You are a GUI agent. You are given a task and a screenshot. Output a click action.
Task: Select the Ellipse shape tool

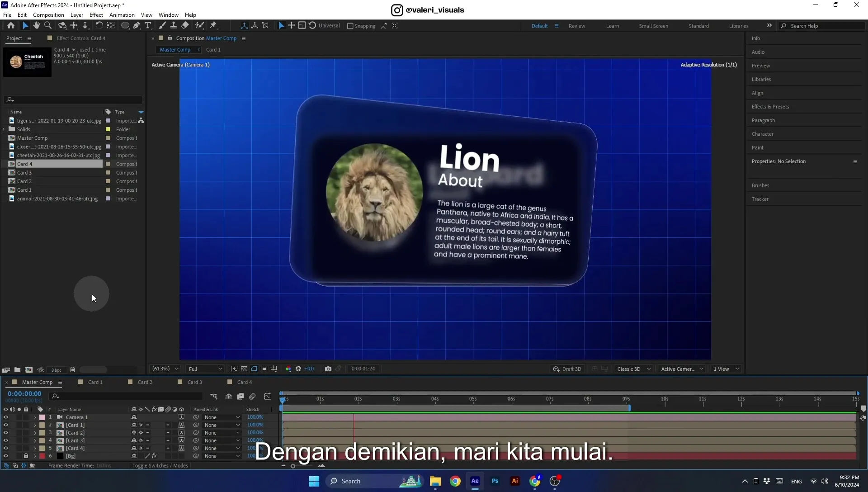[125, 26]
